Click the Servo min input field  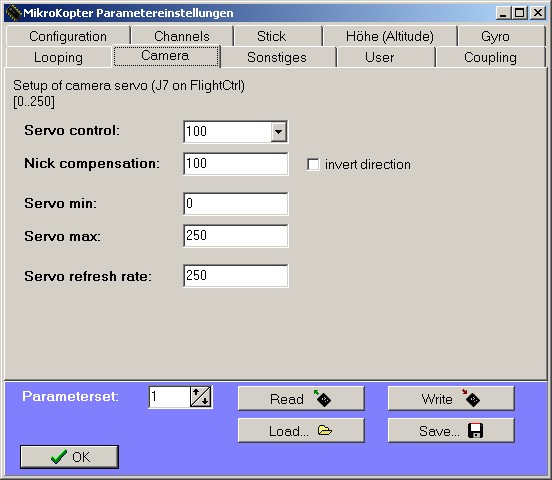click(236, 204)
